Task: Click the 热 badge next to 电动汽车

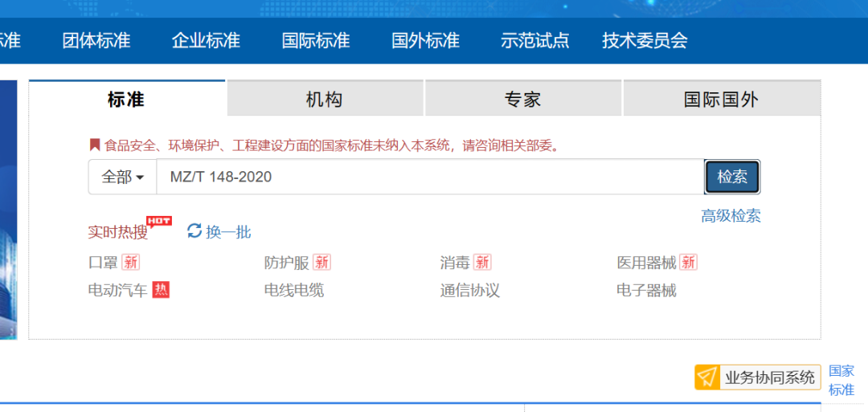Action: pyautogui.click(x=162, y=290)
